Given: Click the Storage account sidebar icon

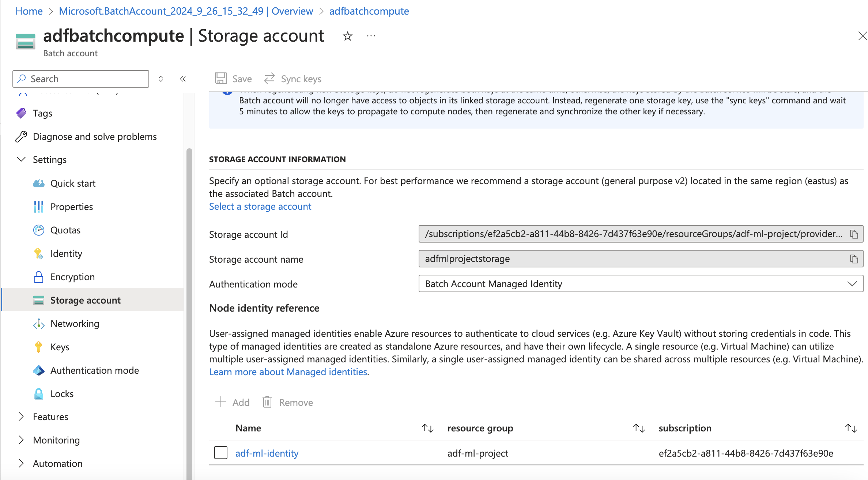Looking at the screenshot, I should [x=39, y=300].
